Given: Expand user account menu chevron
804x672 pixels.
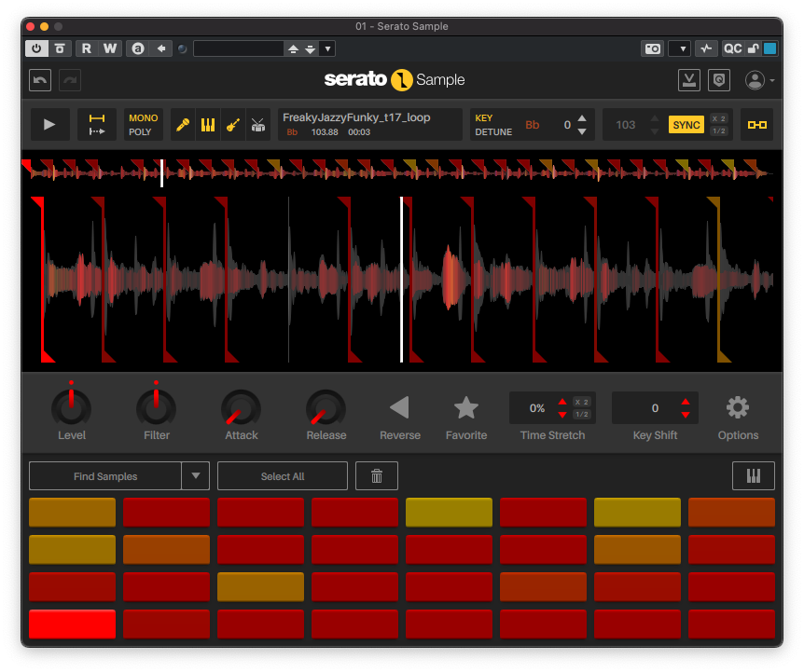Looking at the screenshot, I should [x=771, y=80].
